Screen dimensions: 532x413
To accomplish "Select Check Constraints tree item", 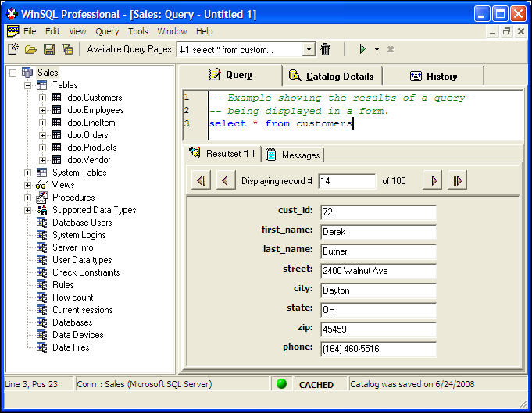I will [86, 272].
